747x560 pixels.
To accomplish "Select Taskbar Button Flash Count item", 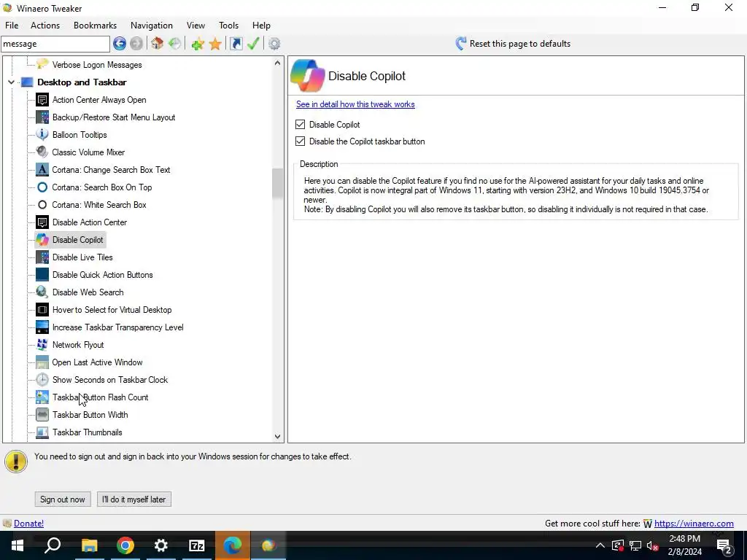I will pyautogui.click(x=101, y=397).
